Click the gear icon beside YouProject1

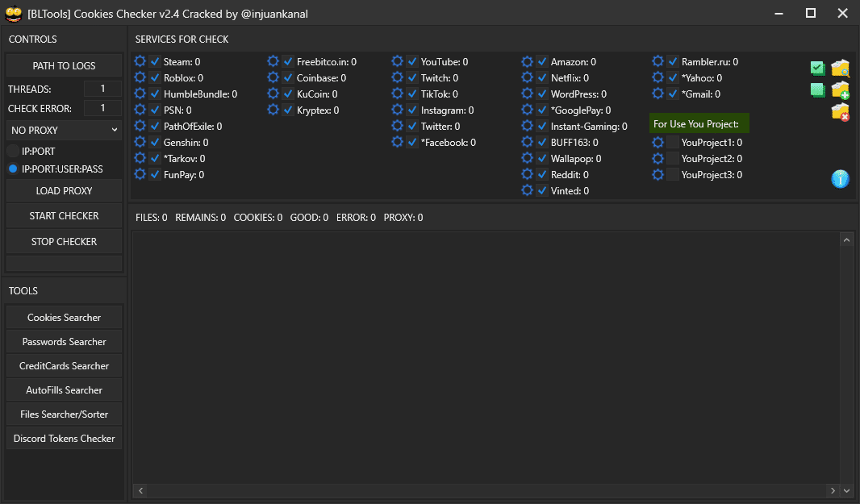[658, 143]
